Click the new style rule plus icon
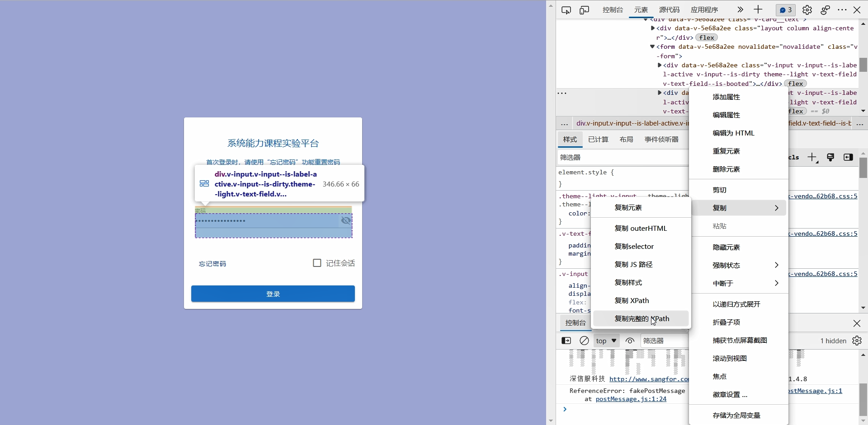This screenshot has height=425, width=868. pyautogui.click(x=812, y=157)
